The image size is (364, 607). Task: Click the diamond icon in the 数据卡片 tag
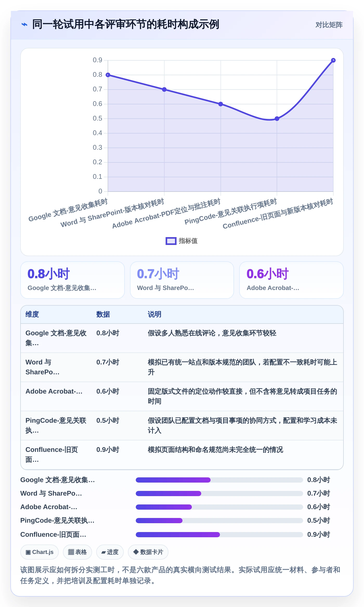pos(136,552)
